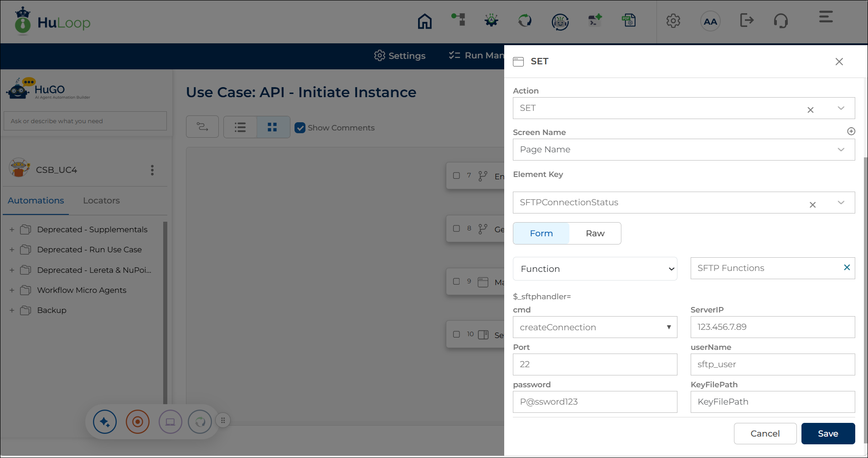Open the Screen Name dropdown
This screenshot has height=458, width=868.
coord(684,150)
